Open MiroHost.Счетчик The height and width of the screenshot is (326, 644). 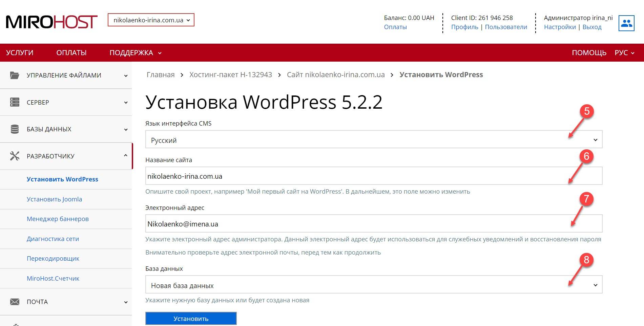tap(53, 278)
